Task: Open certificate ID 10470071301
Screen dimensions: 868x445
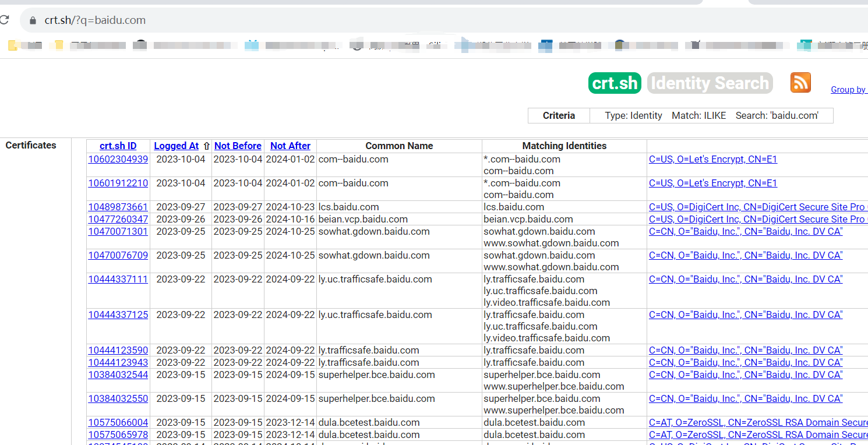Action: (x=118, y=231)
